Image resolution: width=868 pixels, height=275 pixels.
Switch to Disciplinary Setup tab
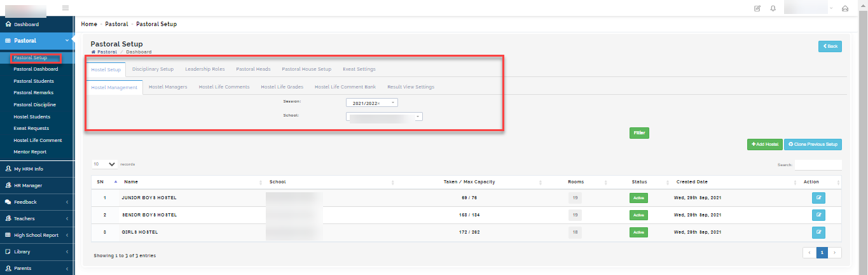[x=153, y=69]
